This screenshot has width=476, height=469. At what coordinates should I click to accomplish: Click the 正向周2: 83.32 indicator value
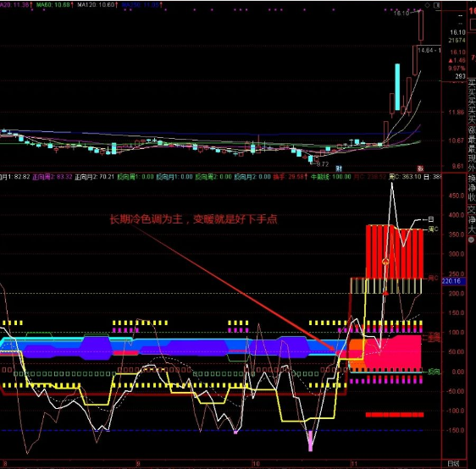click(53, 177)
